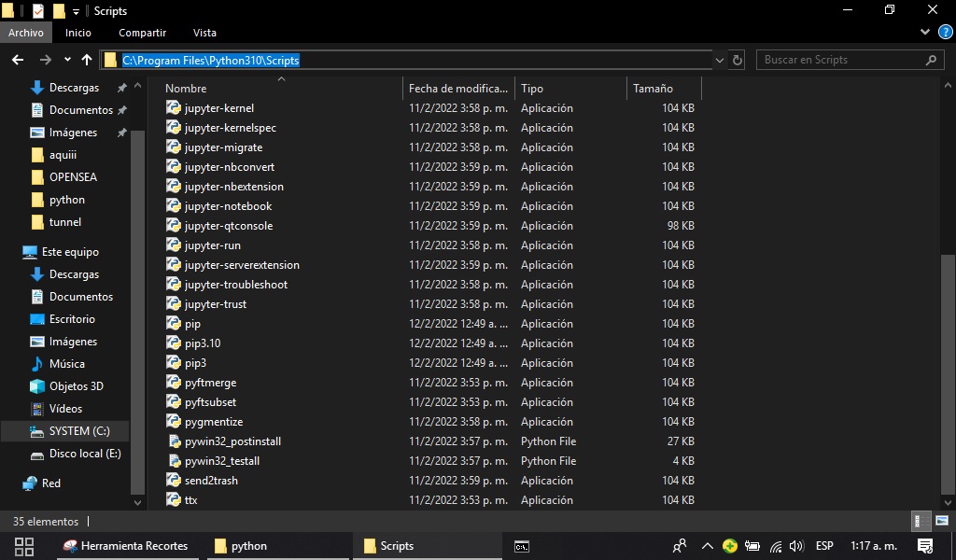Select the file pip3

tap(196, 362)
